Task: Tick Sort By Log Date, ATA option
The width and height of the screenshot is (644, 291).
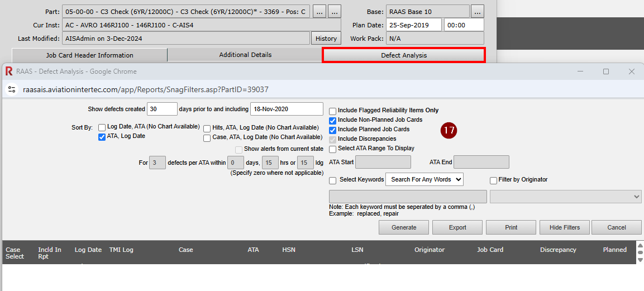Action: pos(102,127)
